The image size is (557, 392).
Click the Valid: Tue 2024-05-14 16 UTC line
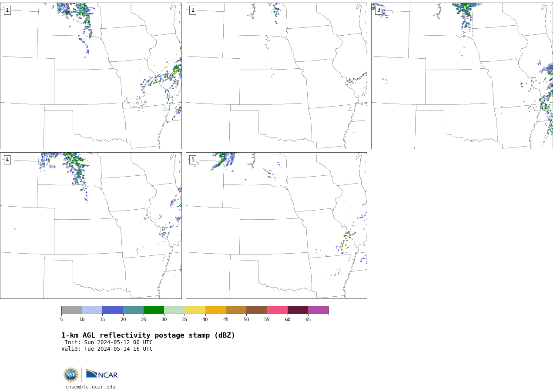click(x=107, y=349)
